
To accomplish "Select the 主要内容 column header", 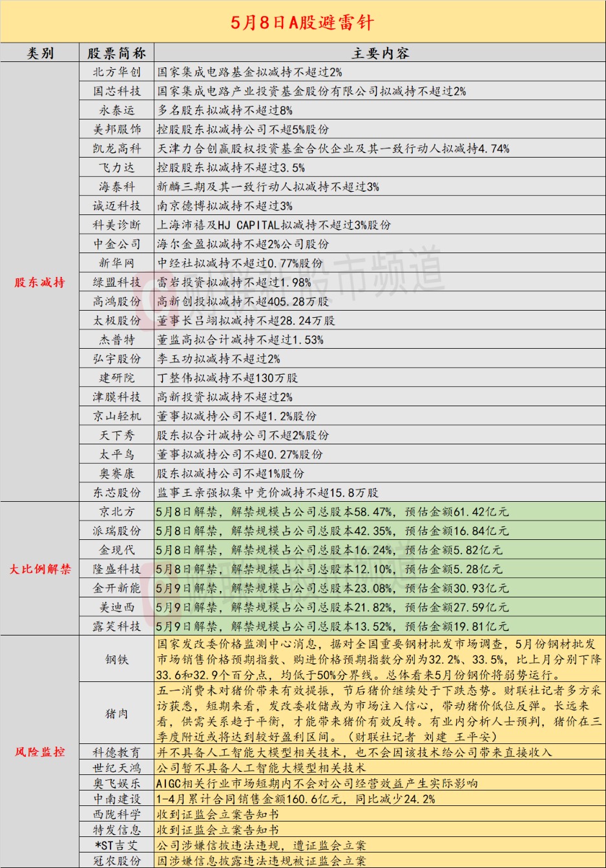I will pyautogui.click(x=380, y=53).
